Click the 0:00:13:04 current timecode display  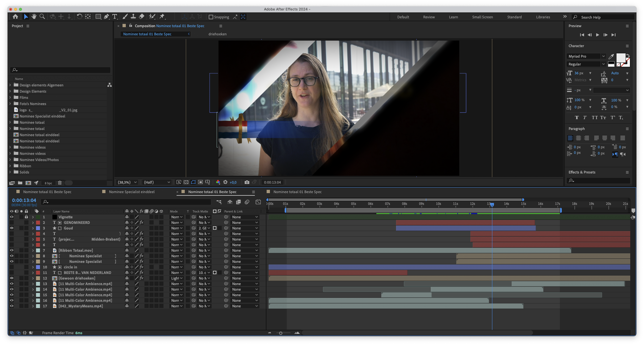pos(24,200)
